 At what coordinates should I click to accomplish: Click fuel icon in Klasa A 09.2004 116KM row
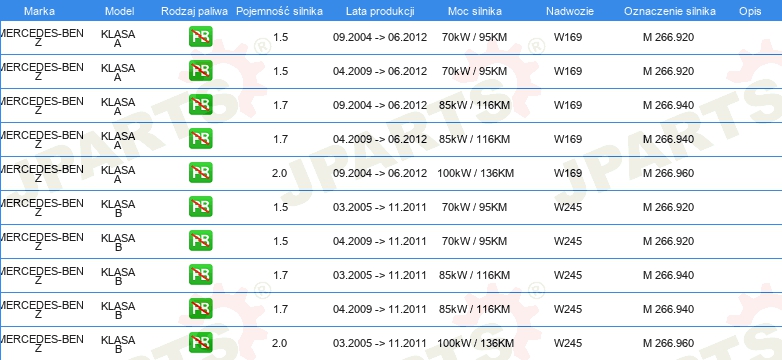click(x=200, y=105)
